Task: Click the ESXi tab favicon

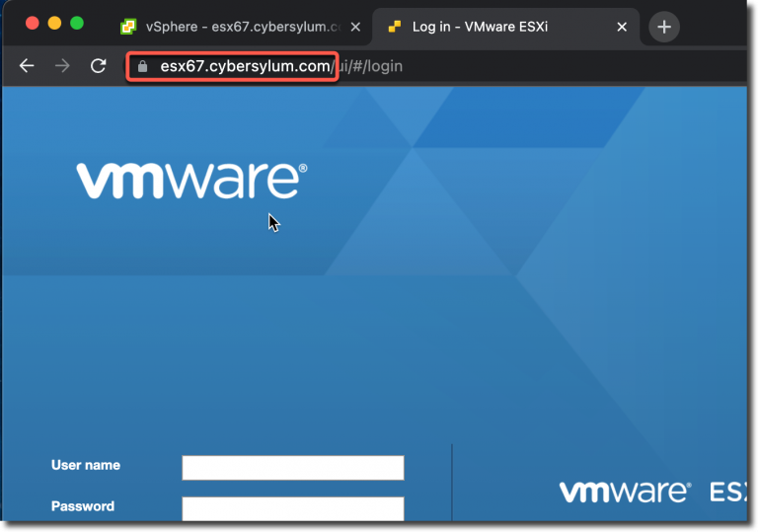Action: tap(395, 27)
